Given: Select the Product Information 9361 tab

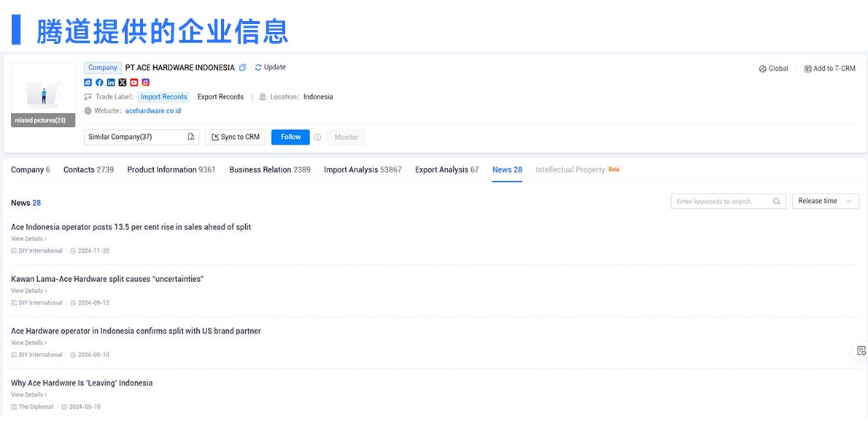Looking at the screenshot, I should (171, 169).
